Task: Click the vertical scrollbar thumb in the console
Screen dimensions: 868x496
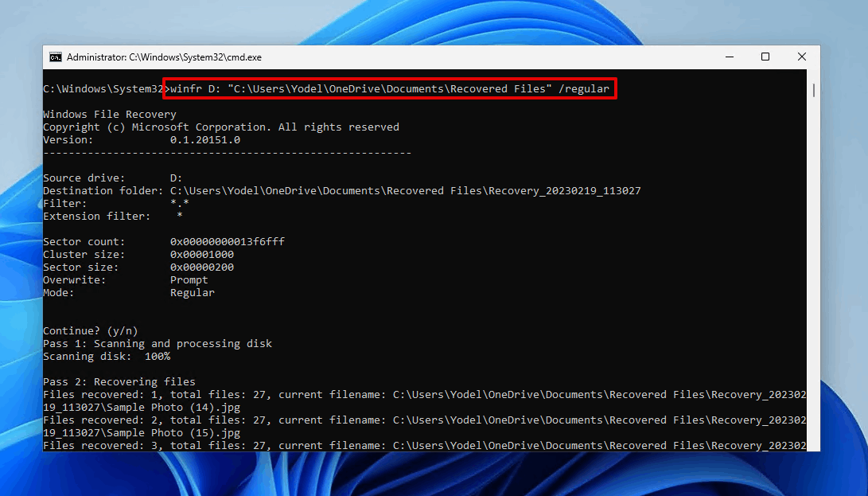Action: (814, 90)
